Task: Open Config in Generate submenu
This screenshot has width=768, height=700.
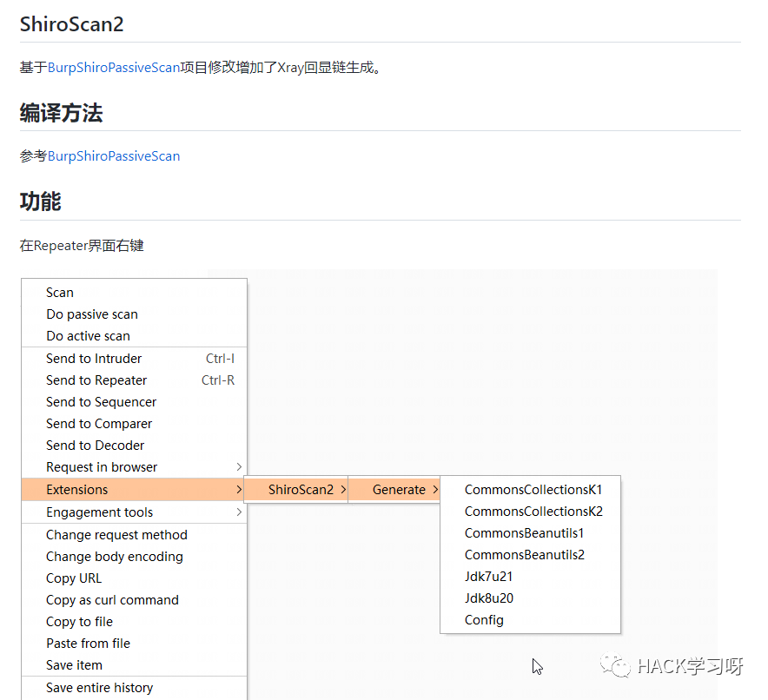Action: pyautogui.click(x=531, y=620)
